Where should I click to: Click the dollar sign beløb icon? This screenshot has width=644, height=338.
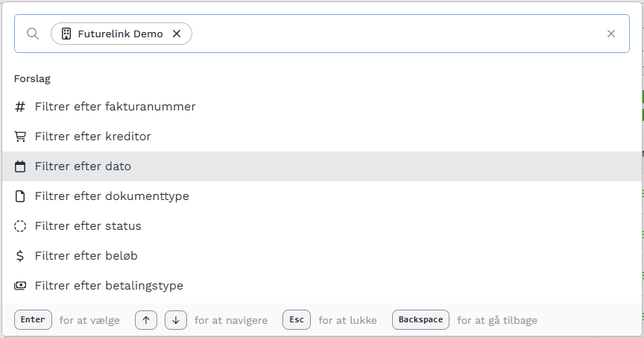pyautogui.click(x=20, y=256)
